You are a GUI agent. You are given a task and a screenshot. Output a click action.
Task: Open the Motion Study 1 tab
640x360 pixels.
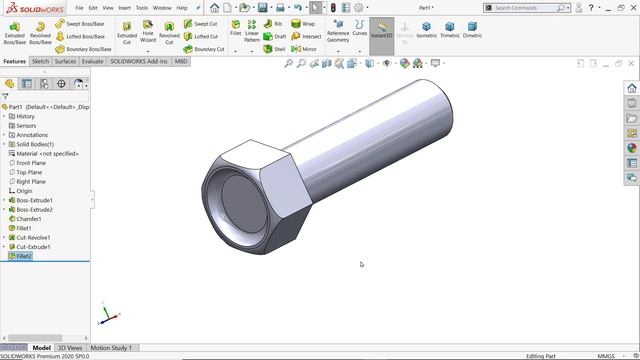(x=111, y=348)
